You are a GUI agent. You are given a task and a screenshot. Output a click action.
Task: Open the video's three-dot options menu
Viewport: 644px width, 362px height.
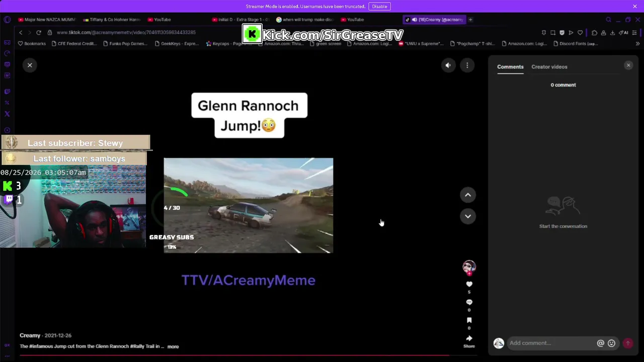(x=467, y=65)
